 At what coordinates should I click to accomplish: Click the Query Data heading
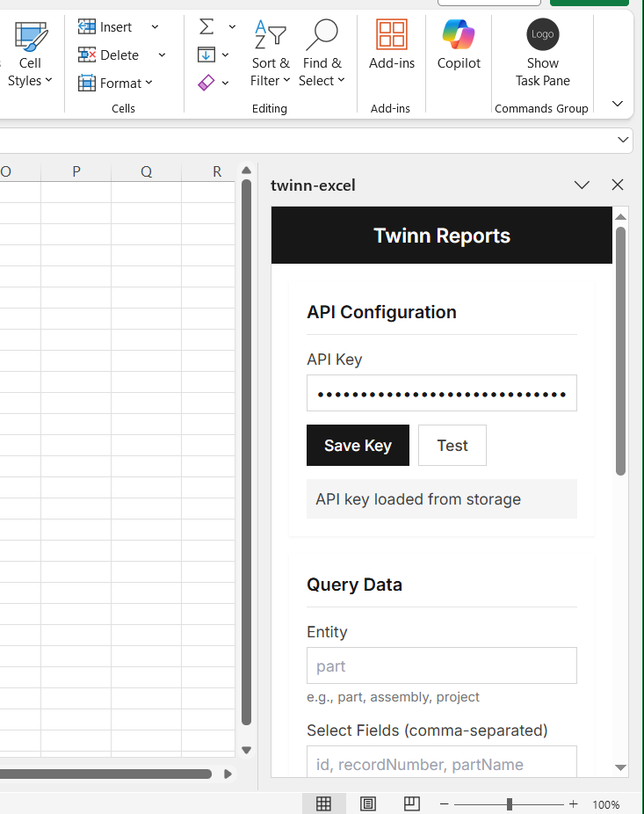tap(354, 585)
